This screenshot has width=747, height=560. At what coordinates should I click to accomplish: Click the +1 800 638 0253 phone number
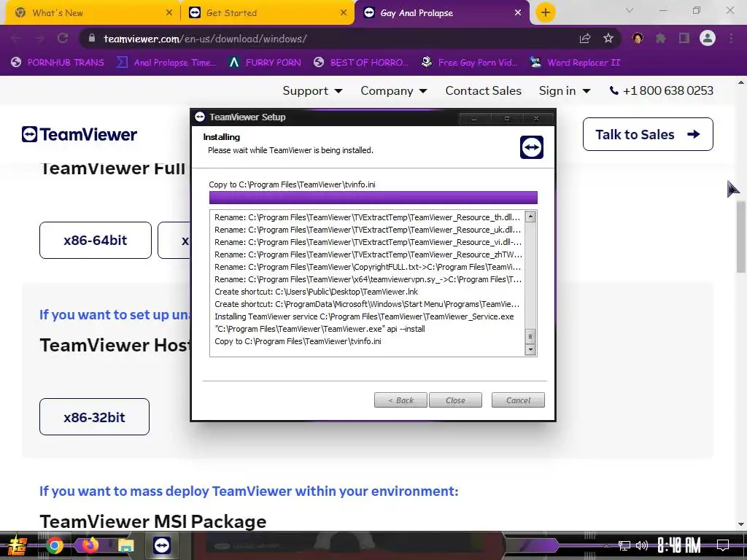click(668, 90)
